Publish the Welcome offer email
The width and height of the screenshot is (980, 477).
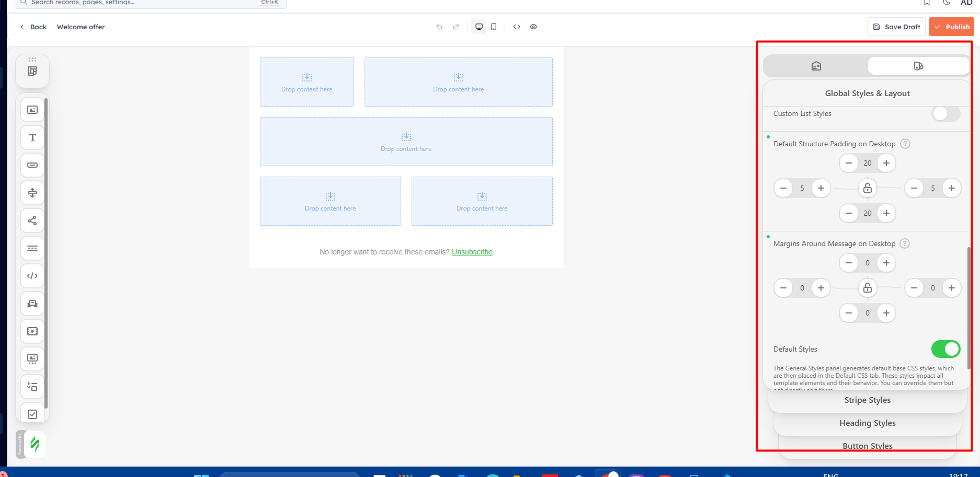pyautogui.click(x=952, y=27)
